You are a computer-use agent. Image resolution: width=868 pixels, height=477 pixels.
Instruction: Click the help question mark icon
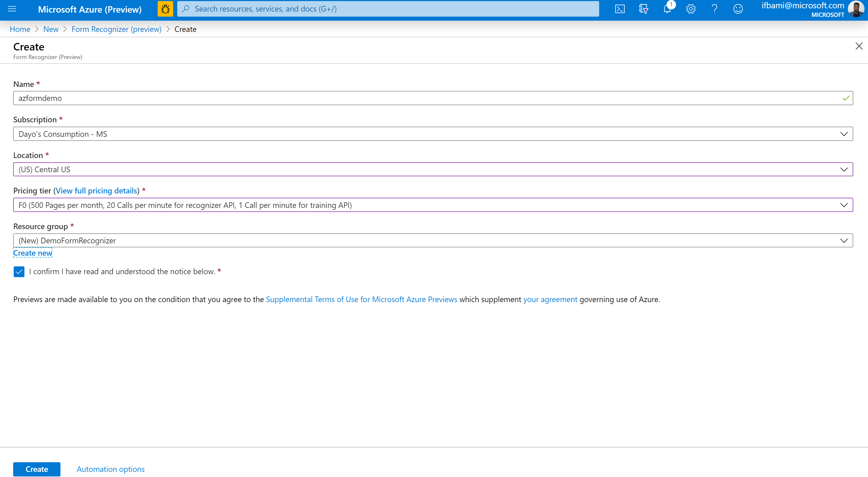(714, 9)
